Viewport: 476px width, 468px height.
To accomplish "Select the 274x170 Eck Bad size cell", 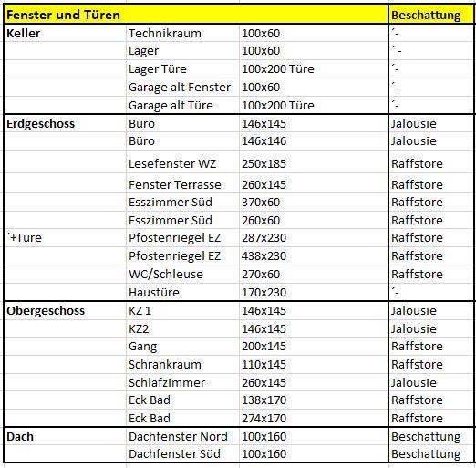I will click(314, 418).
